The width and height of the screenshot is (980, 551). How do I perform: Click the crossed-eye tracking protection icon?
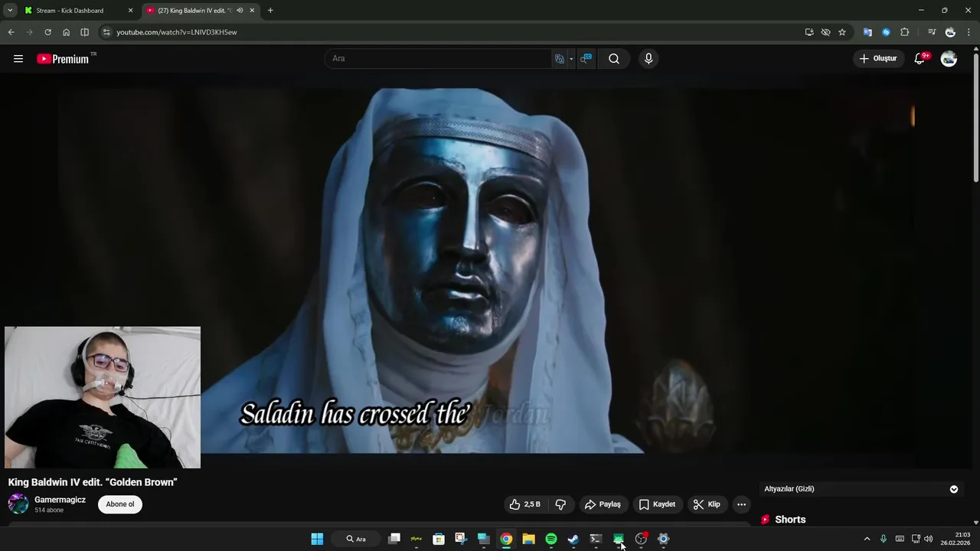[825, 32]
